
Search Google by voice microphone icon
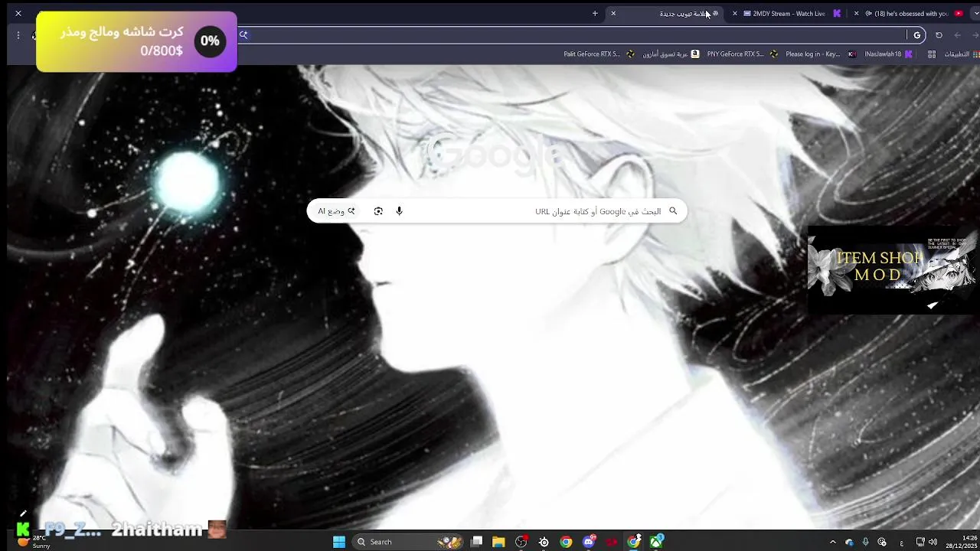(399, 211)
